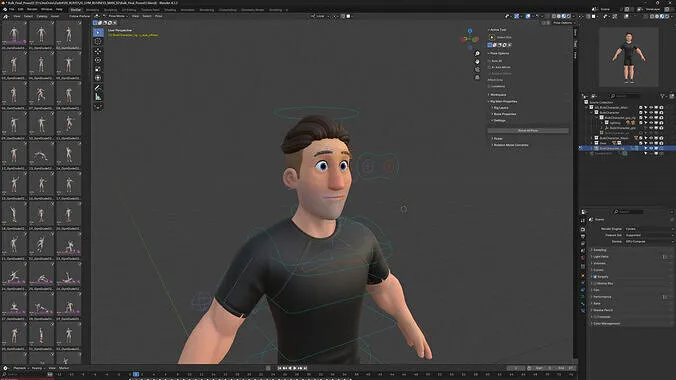Click the zoom magnifier navigation icon
The image size is (676, 380).
(477, 53)
